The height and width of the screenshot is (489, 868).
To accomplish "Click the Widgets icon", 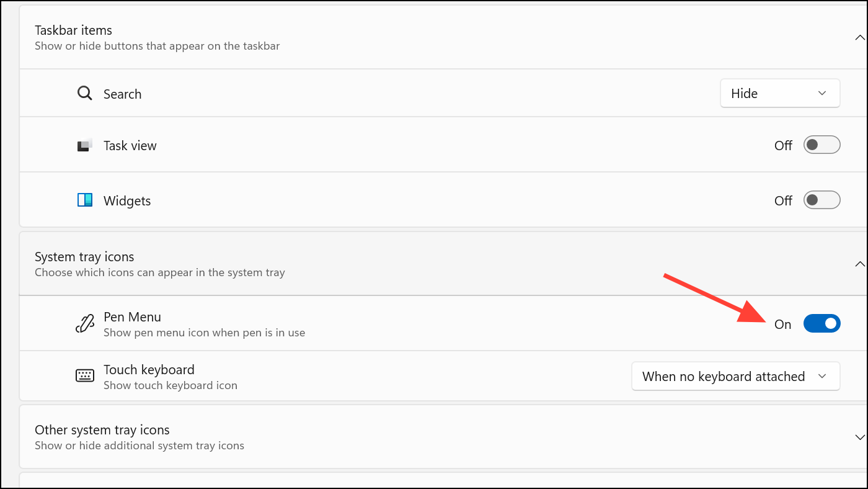I will pyautogui.click(x=84, y=200).
